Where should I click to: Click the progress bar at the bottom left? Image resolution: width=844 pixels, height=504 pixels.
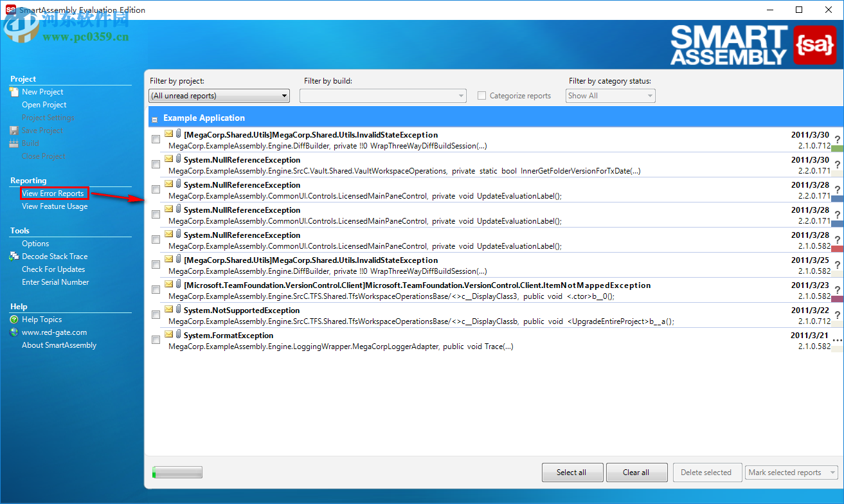(x=176, y=471)
